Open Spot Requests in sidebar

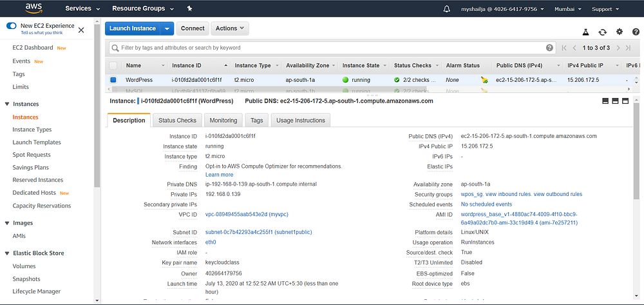32,155
